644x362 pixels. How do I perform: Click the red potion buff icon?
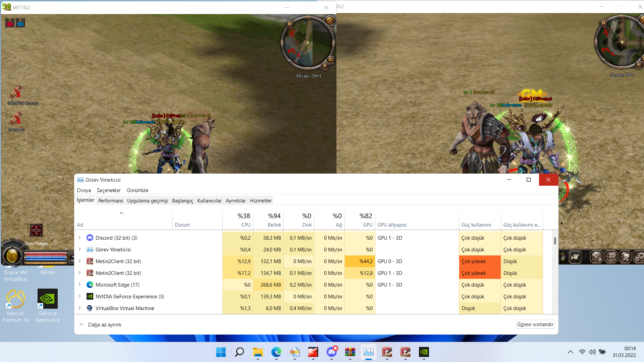pyautogui.click(x=10, y=23)
